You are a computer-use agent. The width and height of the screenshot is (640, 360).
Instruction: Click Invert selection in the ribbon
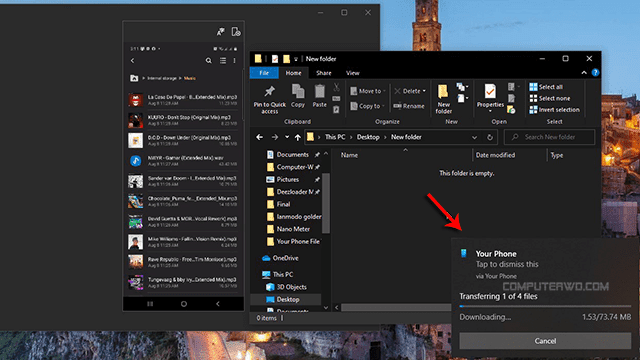[x=554, y=110]
